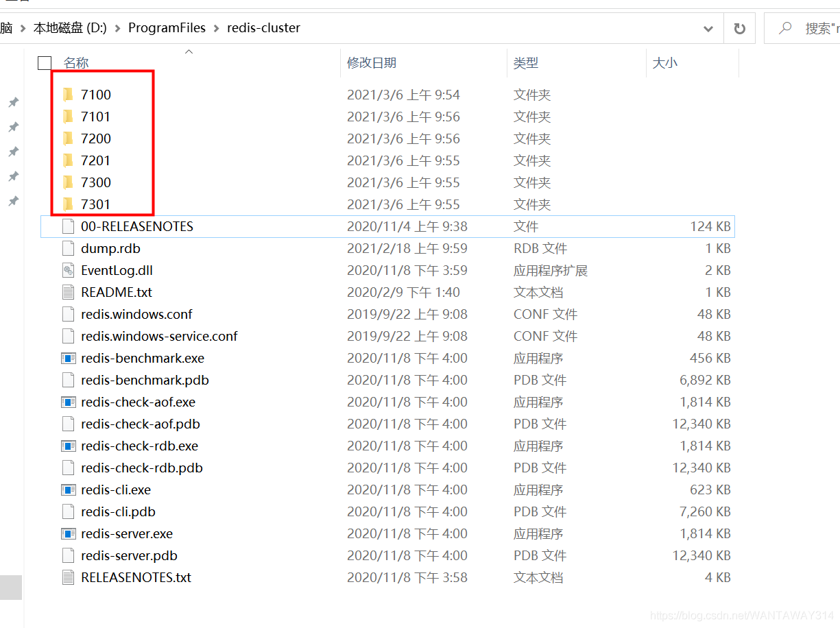Image resolution: width=840 pixels, height=628 pixels.
Task: Open the address bar history dropdown
Action: pos(708,29)
